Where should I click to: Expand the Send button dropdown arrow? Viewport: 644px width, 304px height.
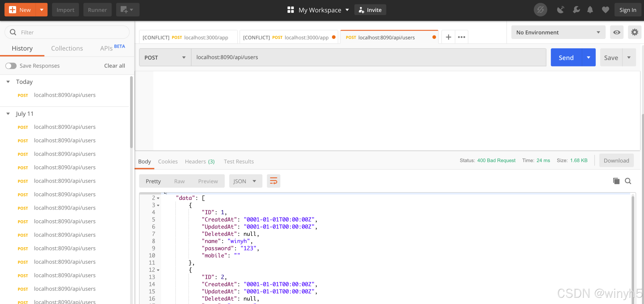click(589, 57)
